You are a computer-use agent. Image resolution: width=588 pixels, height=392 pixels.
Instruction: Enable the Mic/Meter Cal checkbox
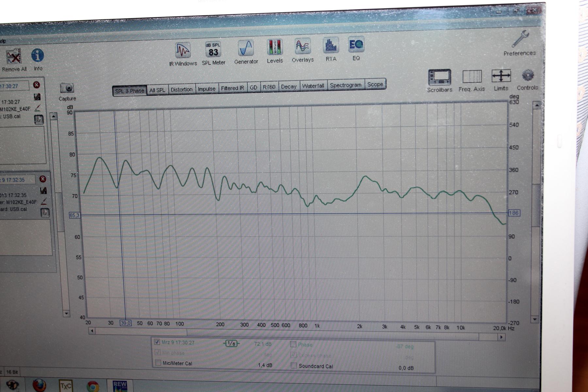[158, 363]
